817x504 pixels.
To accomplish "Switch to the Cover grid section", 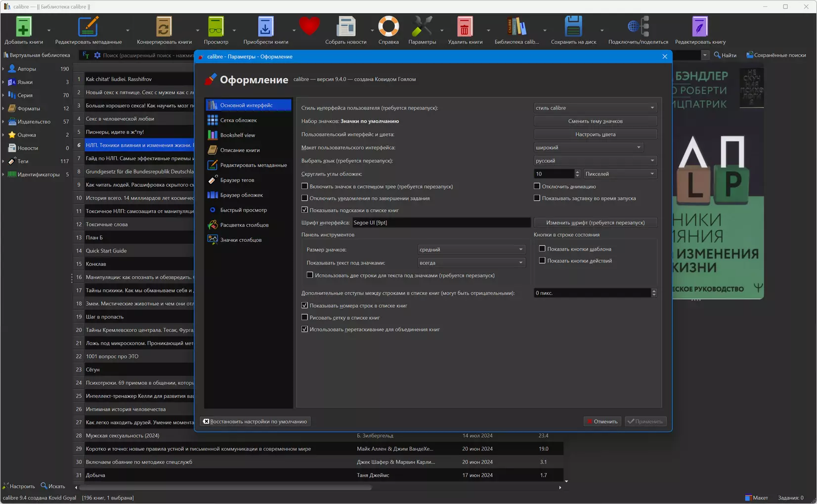I will [x=238, y=120].
